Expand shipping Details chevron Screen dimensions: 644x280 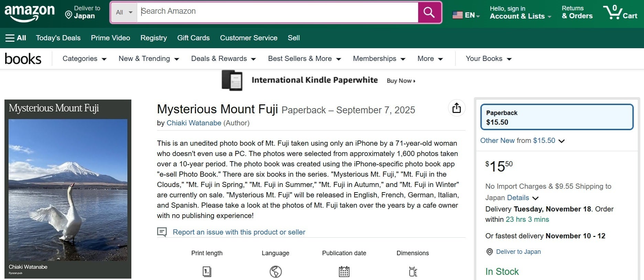pos(535,198)
